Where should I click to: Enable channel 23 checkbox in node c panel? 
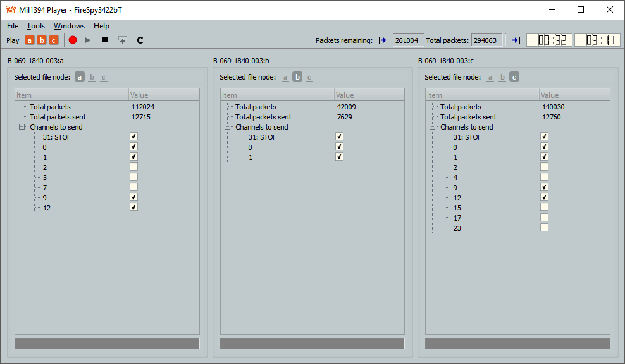click(x=544, y=227)
